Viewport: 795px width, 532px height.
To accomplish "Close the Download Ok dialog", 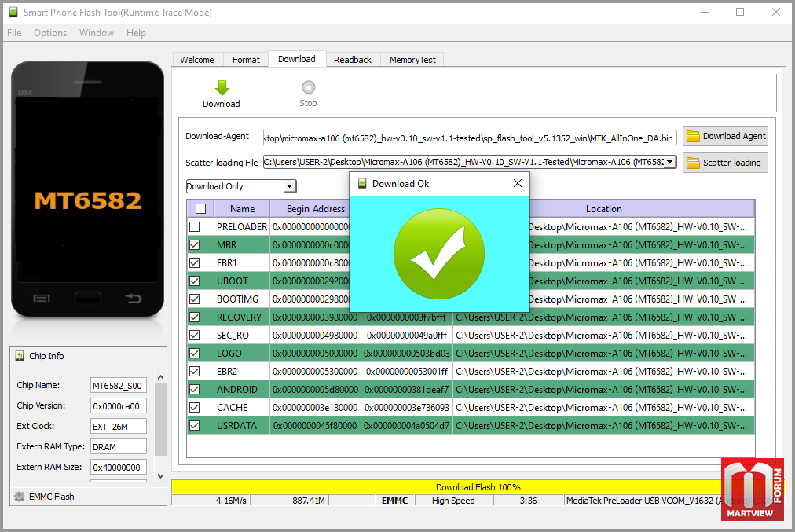I will 517,183.
